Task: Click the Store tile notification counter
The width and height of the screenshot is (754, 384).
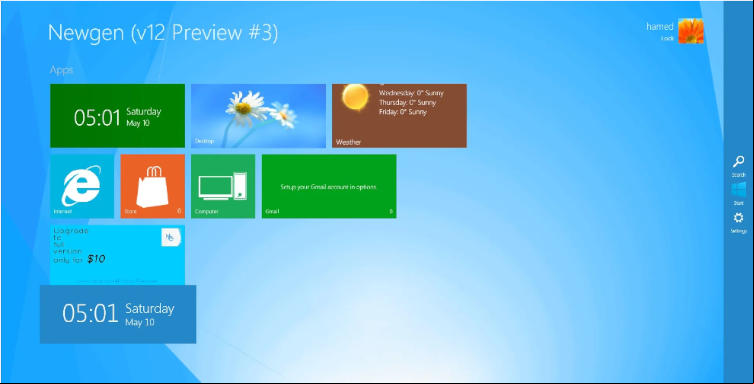Action: point(179,211)
